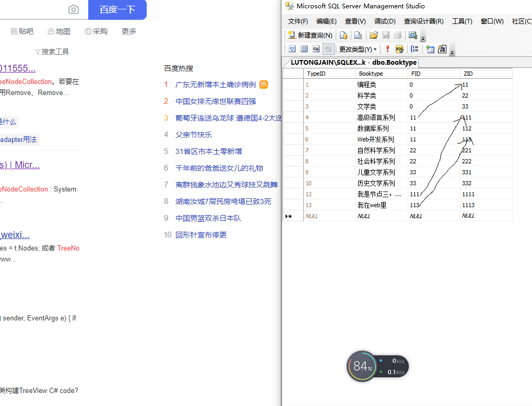The height and width of the screenshot is (406, 532).
Task: Select the cell containing 科学类
Action: [x=382, y=95]
